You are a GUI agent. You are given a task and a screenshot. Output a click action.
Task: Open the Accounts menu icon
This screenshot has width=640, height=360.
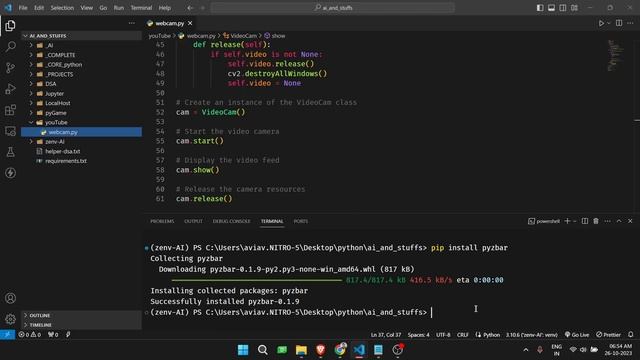point(10,298)
